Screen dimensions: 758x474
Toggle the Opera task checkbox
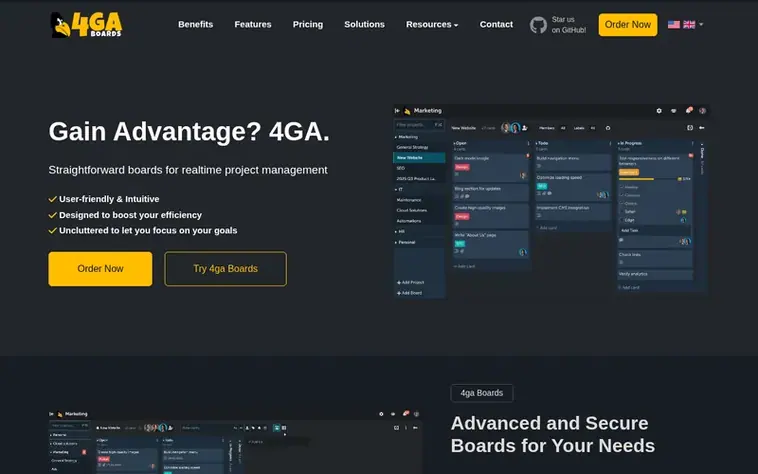pyautogui.click(x=622, y=203)
